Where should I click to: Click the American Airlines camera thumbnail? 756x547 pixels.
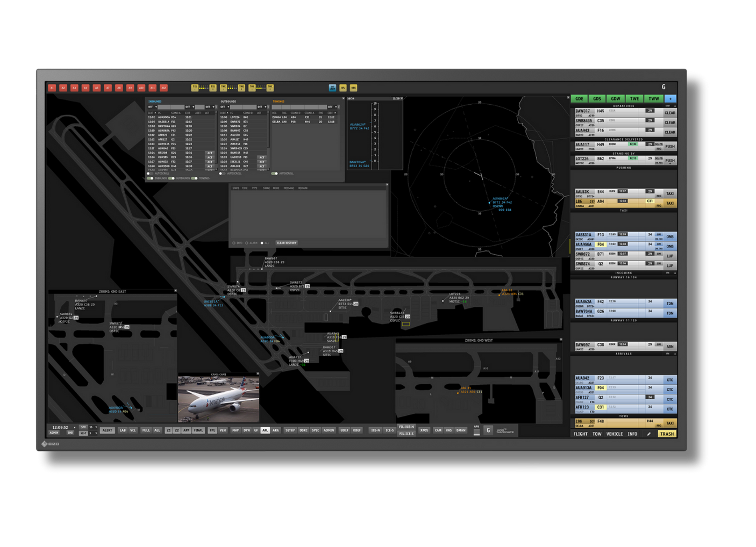pos(218,399)
